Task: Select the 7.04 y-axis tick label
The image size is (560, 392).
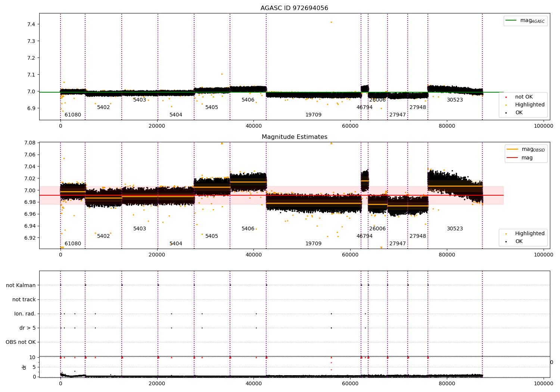Action: [30, 167]
